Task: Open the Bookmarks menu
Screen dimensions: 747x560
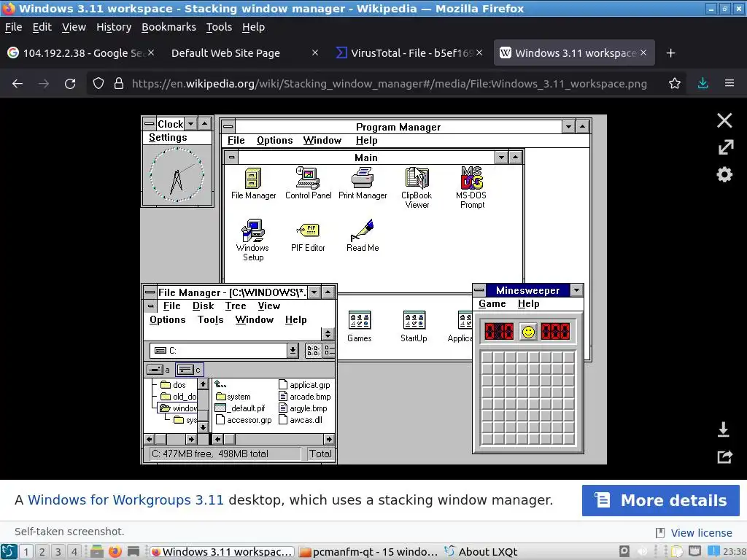Action: pos(169,27)
